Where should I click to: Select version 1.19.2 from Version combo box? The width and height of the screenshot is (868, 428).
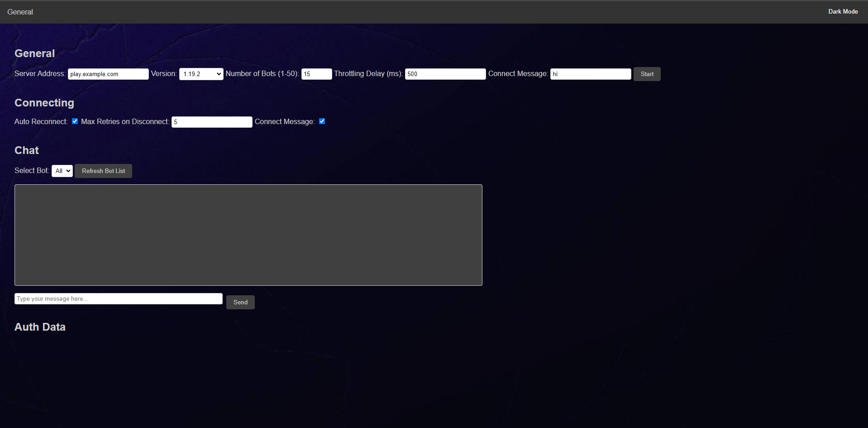201,74
